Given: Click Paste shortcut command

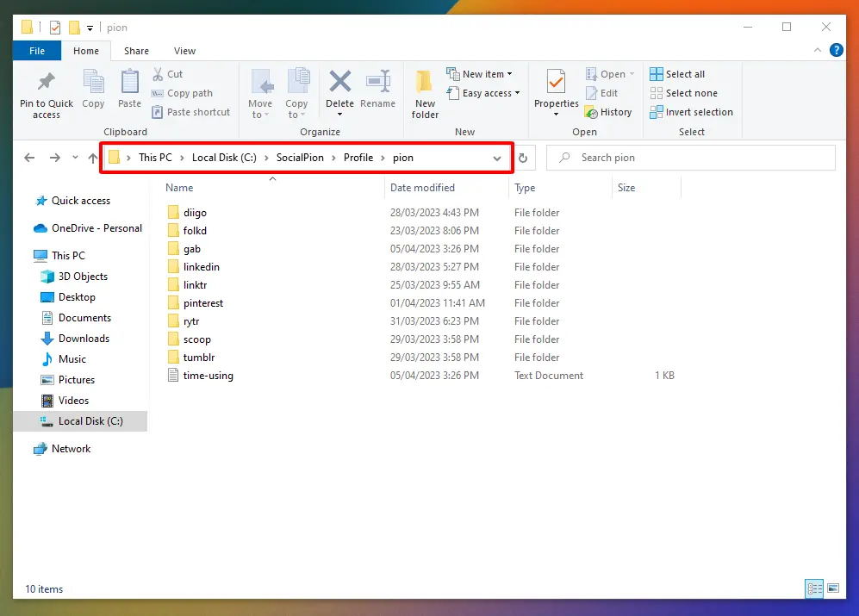Looking at the screenshot, I should 191,112.
